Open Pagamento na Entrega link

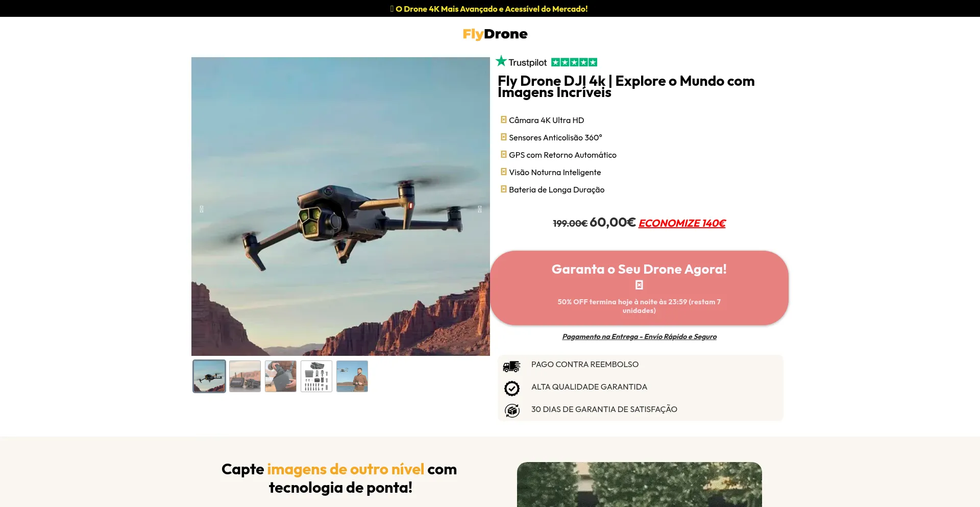[639, 336]
